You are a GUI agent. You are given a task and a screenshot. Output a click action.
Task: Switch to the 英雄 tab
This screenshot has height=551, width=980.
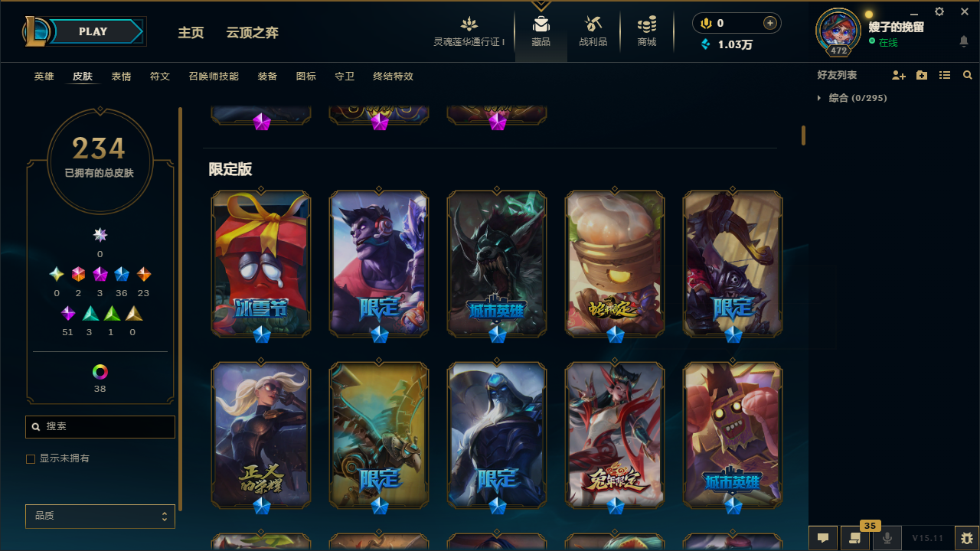[44, 77]
